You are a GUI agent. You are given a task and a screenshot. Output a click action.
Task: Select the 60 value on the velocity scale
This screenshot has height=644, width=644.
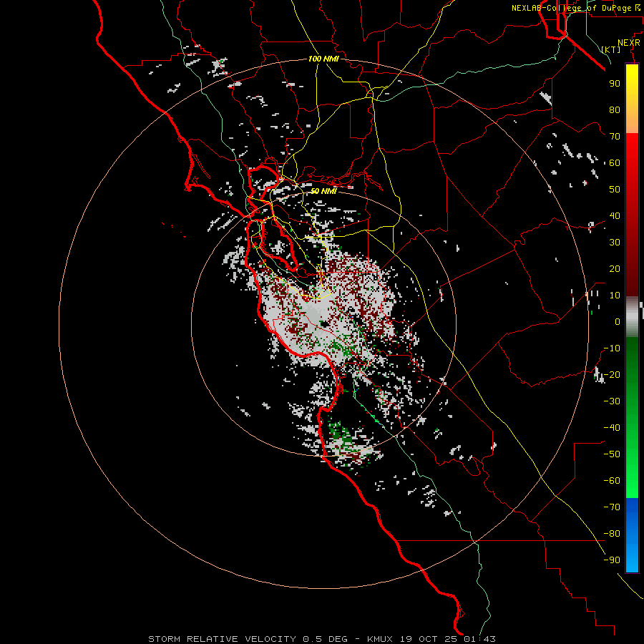[615, 163]
